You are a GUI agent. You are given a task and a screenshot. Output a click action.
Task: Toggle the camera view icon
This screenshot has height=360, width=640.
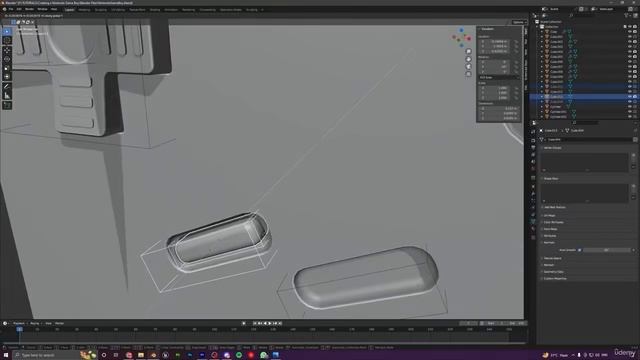coord(469,67)
